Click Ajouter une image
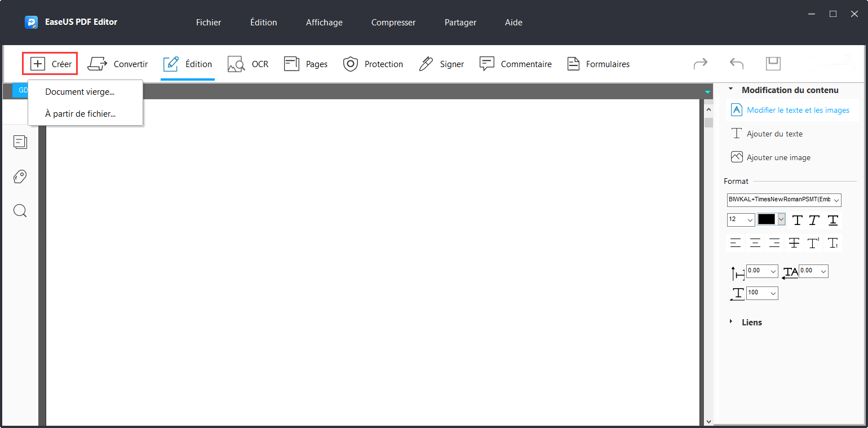Viewport: 868px width, 428px height. (778, 158)
